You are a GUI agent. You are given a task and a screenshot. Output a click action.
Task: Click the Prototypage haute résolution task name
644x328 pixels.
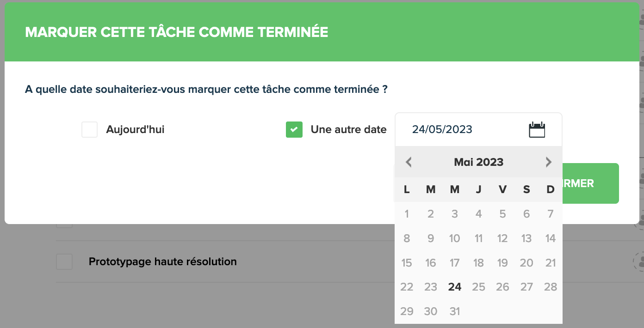tap(162, 261)
